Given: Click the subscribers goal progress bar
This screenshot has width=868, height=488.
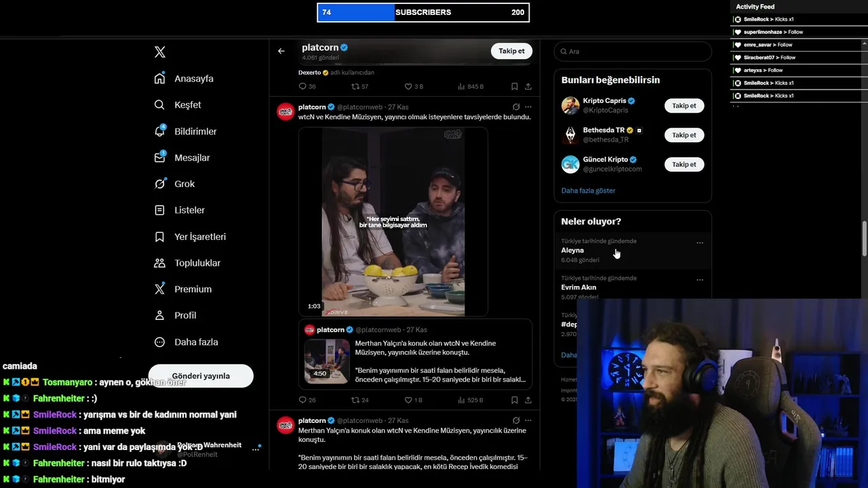Looking at the screenshot, I should [423, 12].
